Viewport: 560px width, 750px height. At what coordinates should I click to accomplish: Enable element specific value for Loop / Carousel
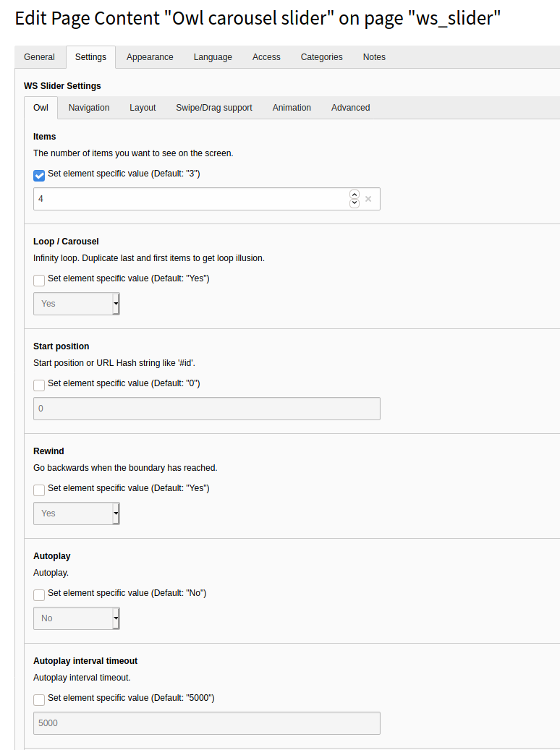click(x=39, y=280)
